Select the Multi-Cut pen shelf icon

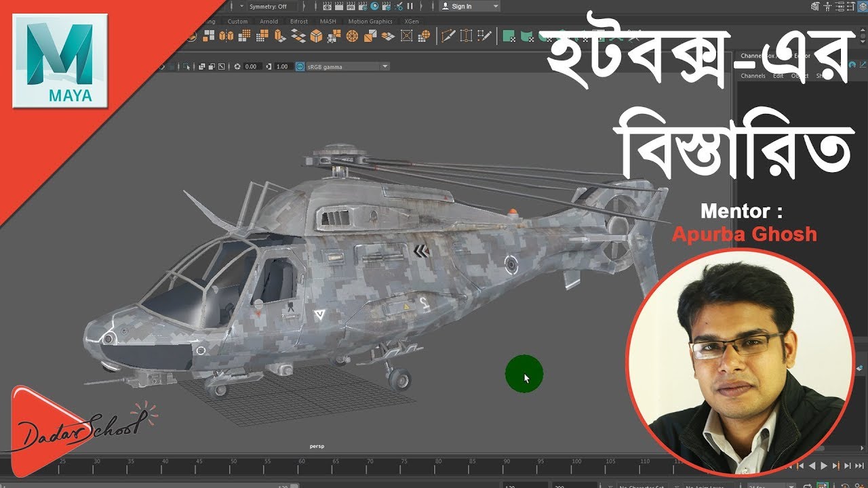448,35
